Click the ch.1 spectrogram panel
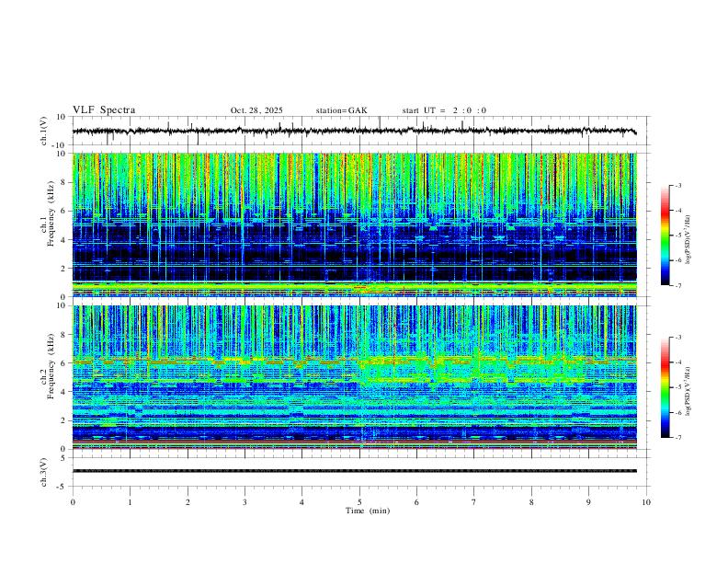This screenshot has width=728, height=563. 355,224
